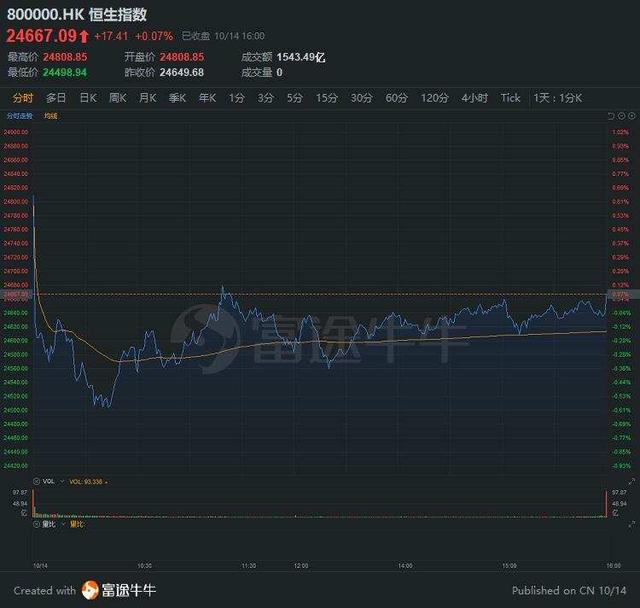Screen dimensions: 640x608
Task: Click the 12:00 marker on the time axis
Action: pos(301,566)
